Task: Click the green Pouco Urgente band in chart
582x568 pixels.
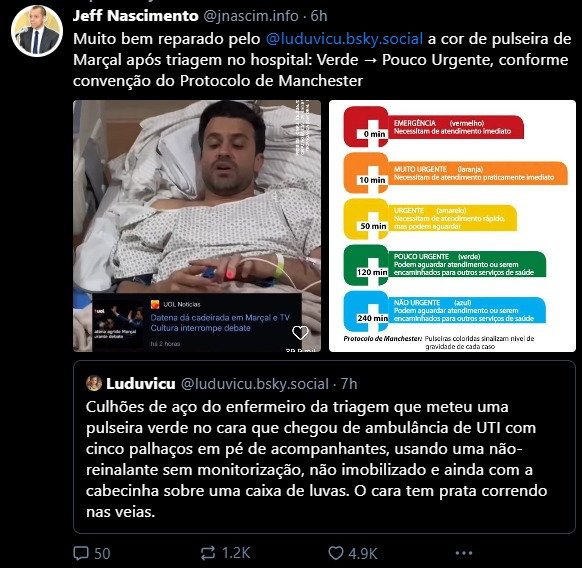Action: point(445,264)
